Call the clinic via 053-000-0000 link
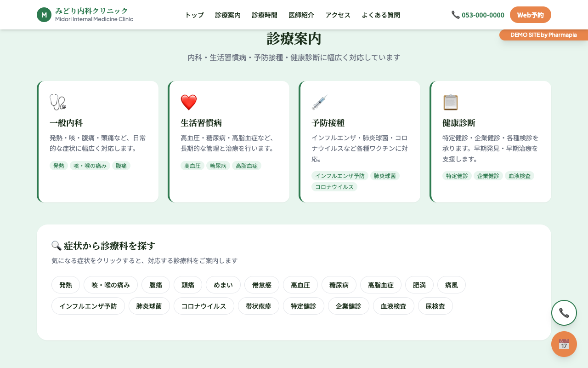 coord(483,15)
